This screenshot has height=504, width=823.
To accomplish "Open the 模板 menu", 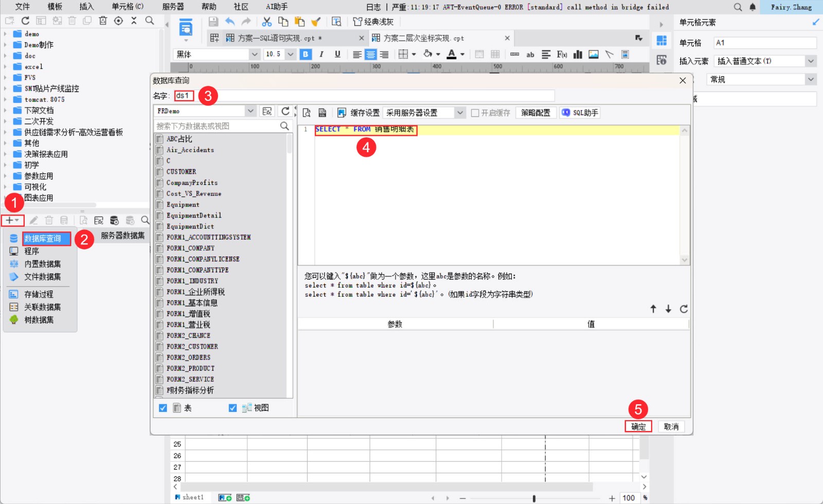I will tap(55, 7).
